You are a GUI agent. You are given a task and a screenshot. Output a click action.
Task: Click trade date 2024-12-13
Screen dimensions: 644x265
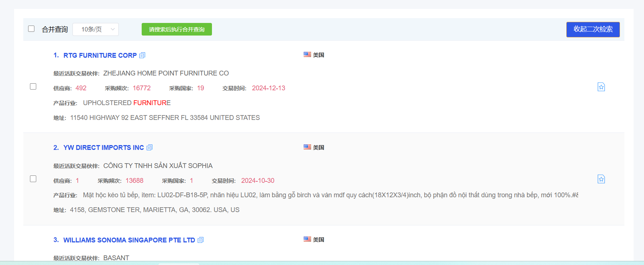pos(269,88)
